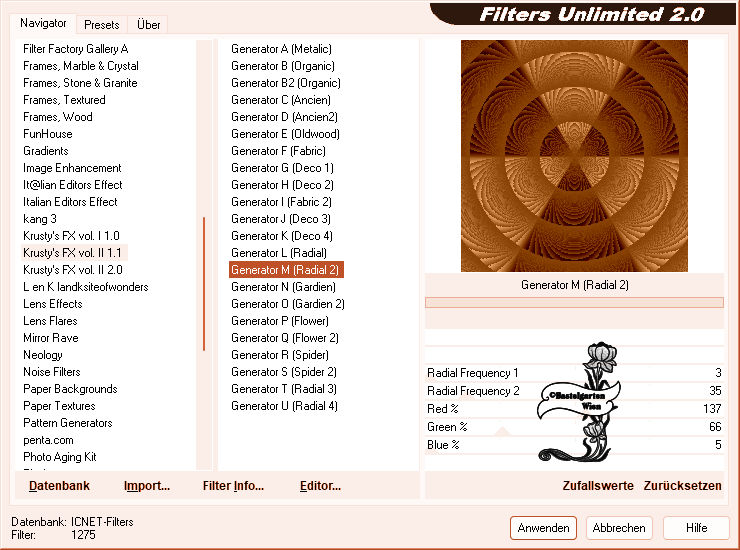The image size is (740, 550).
Task: Open the Über tab
Action: [x=148, y=25]
